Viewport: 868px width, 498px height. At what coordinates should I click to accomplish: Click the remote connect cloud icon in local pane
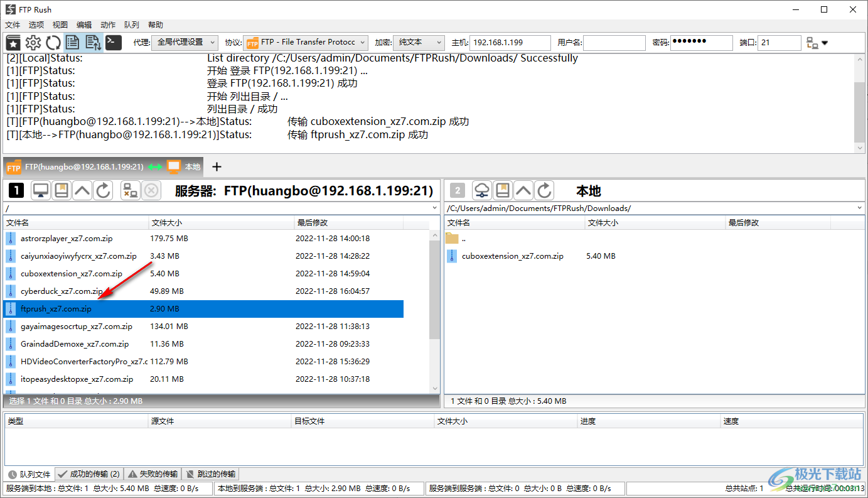482,190
